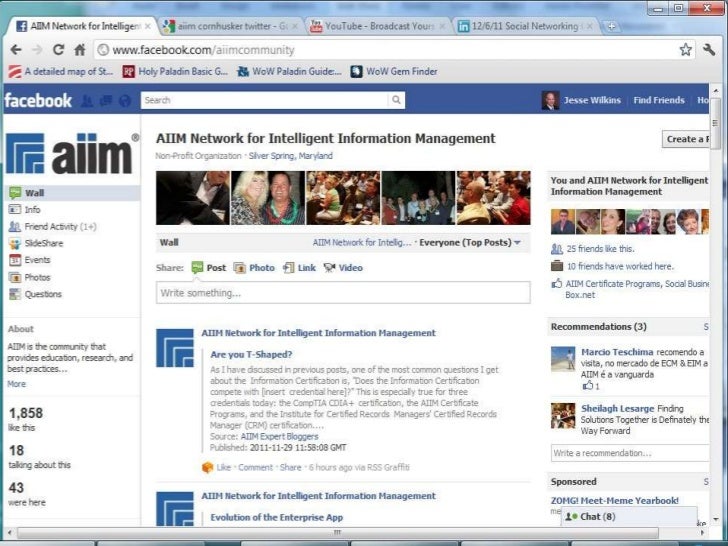Open Marcio Teschima's profile link
This screenshot has width=728, height=546.
click(x=617, y=352)
